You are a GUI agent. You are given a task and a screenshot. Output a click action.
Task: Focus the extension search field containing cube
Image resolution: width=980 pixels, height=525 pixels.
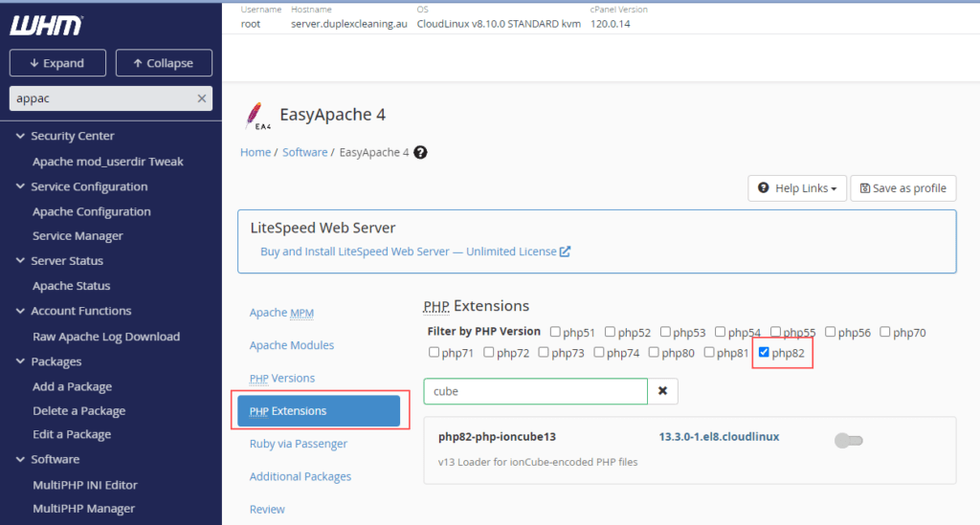point(536,391)
